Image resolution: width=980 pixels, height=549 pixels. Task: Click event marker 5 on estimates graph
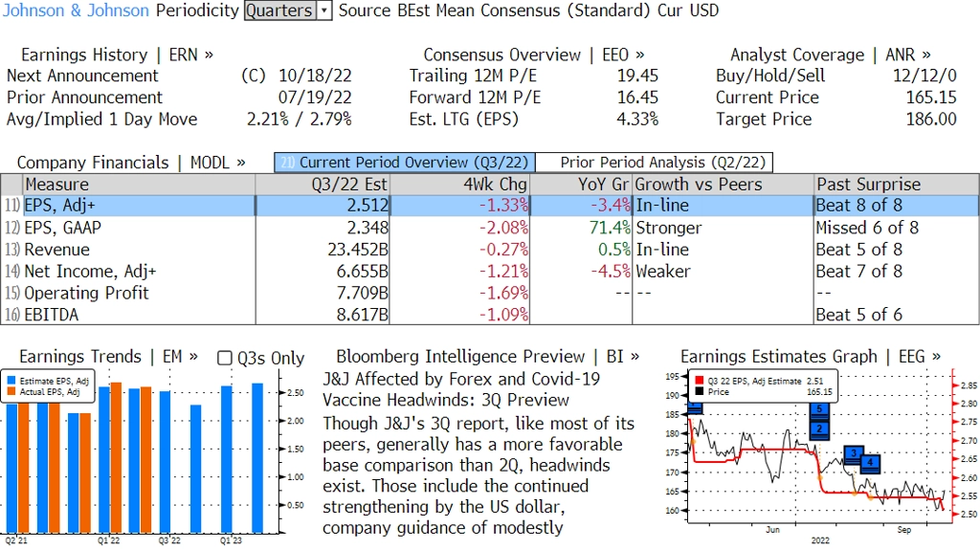click(819, 409)
